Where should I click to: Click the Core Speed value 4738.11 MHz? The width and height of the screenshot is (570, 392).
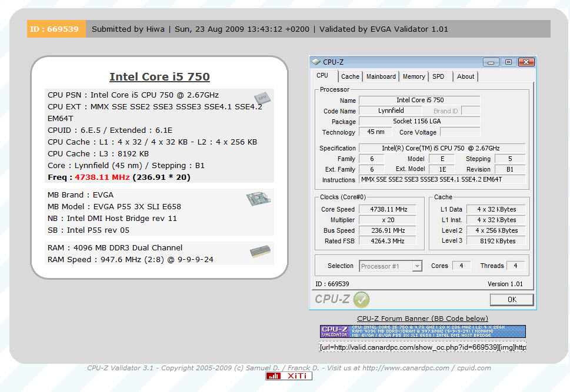coord(388,209)
